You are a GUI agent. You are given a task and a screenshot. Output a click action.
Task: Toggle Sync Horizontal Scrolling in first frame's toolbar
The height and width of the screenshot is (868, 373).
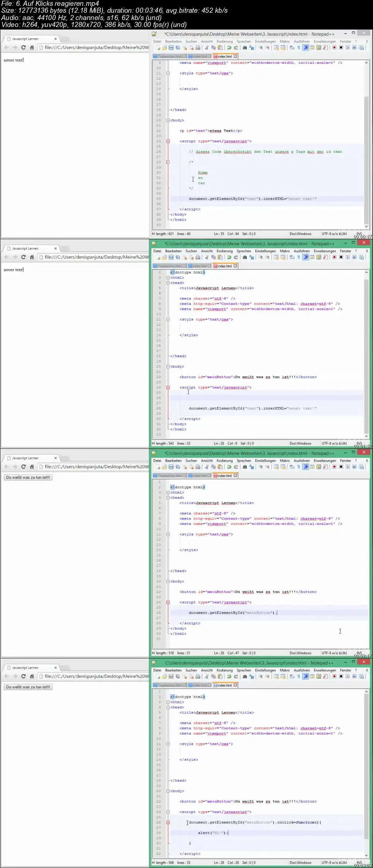(283, 48)
